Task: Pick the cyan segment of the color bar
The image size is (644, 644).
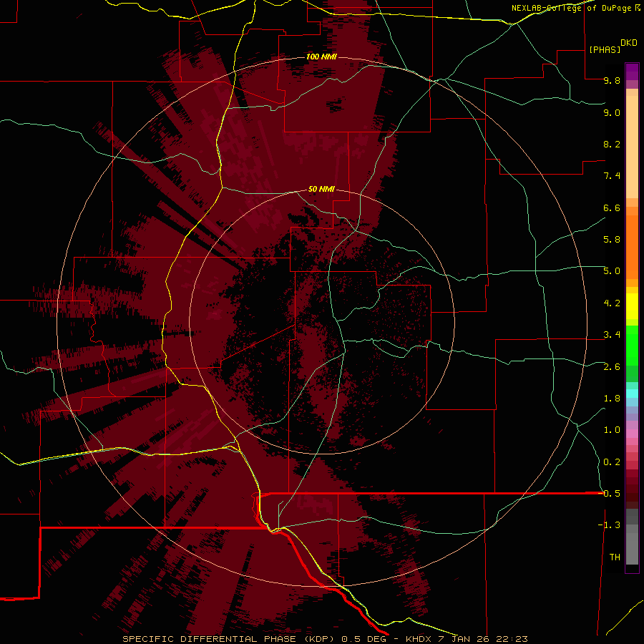Action: pyautogui.click(x=632, y=393)
